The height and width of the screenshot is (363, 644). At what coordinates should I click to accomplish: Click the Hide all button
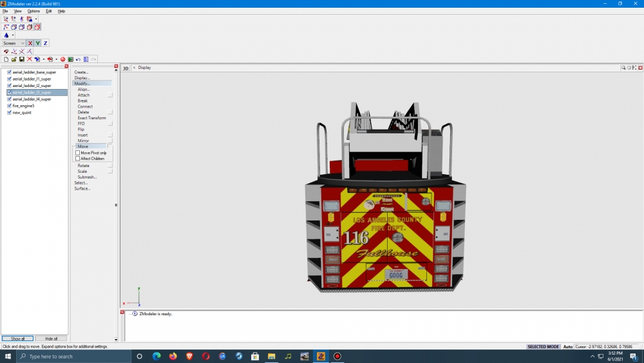tap(52, 338)
